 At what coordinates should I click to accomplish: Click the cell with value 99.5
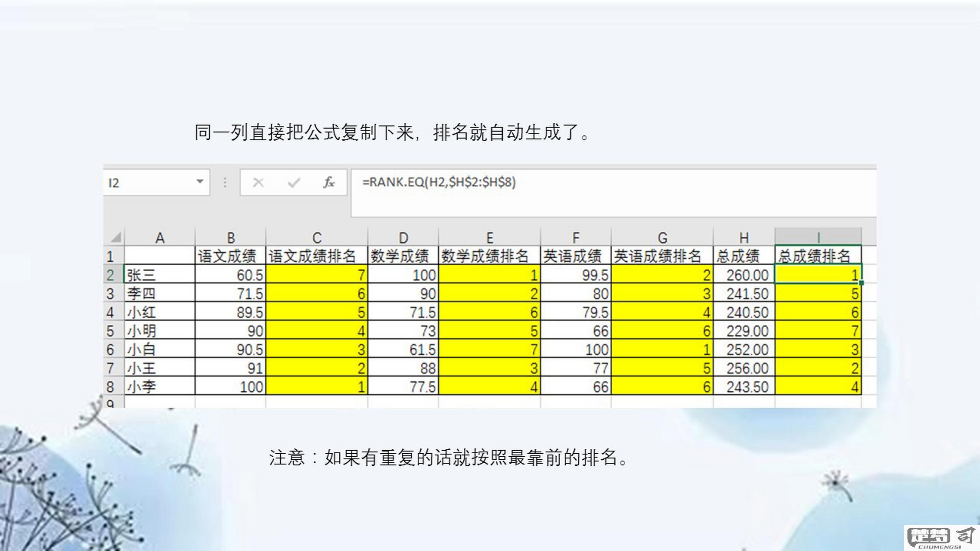(x=576, y=275)
